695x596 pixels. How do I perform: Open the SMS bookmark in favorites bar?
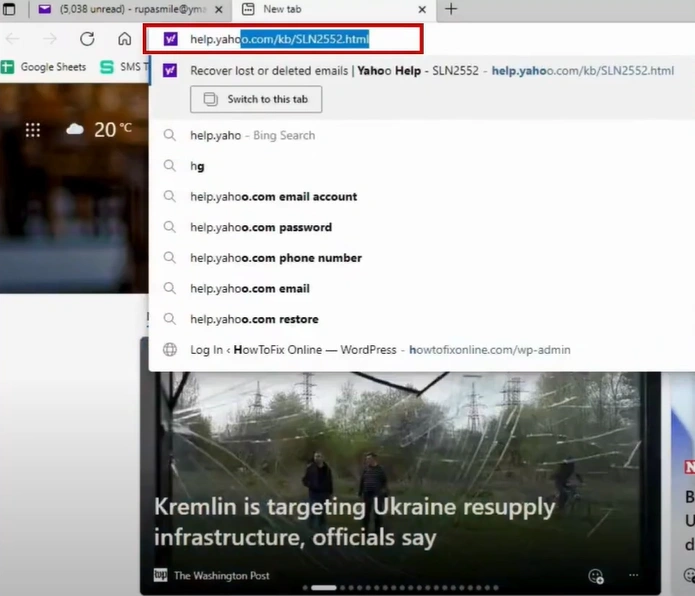click(125, 67)
